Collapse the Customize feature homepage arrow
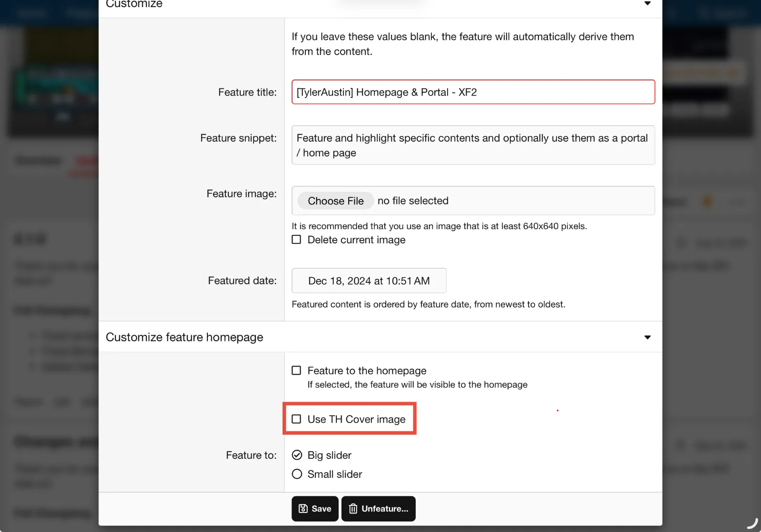761x532 pixels. 647,337
